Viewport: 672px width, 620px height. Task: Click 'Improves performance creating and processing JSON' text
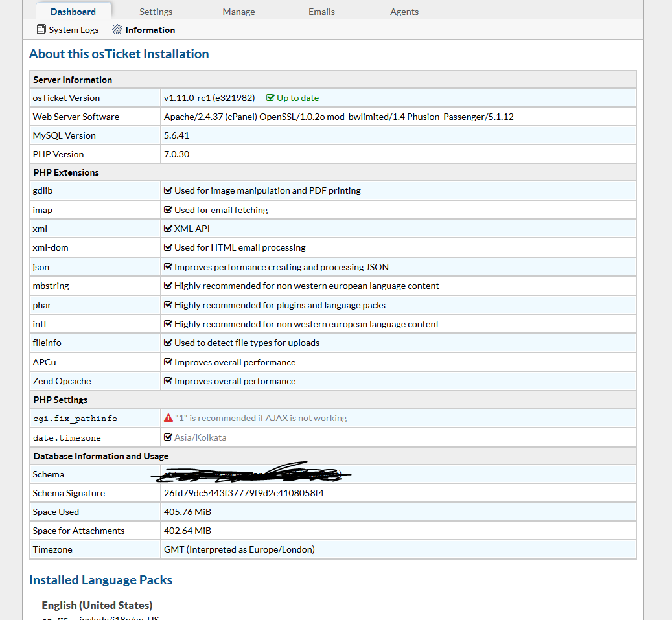(282, 267)
